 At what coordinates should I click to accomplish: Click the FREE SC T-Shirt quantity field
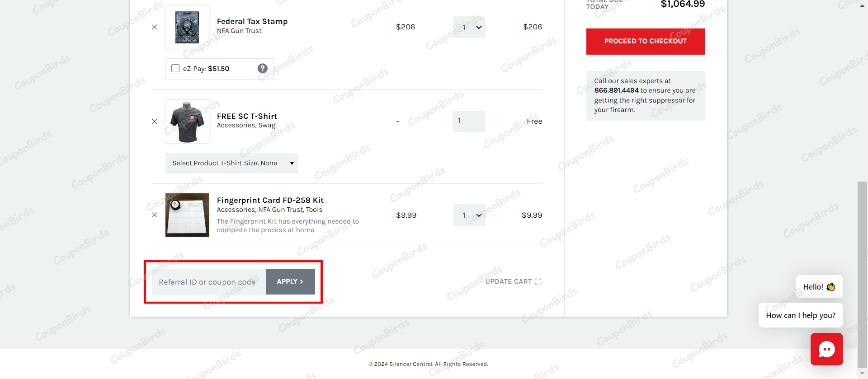tap(469, 121)
